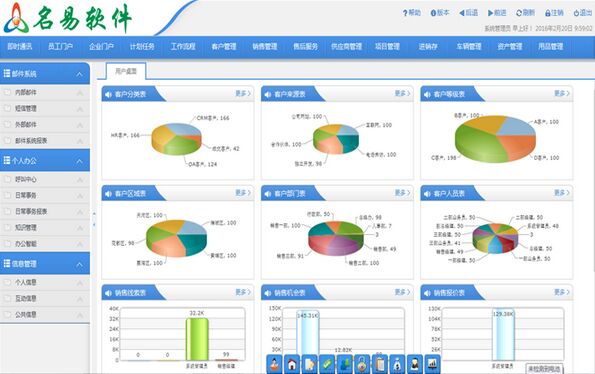Collapse the 信息管理 sidebar section

point(79,264)
